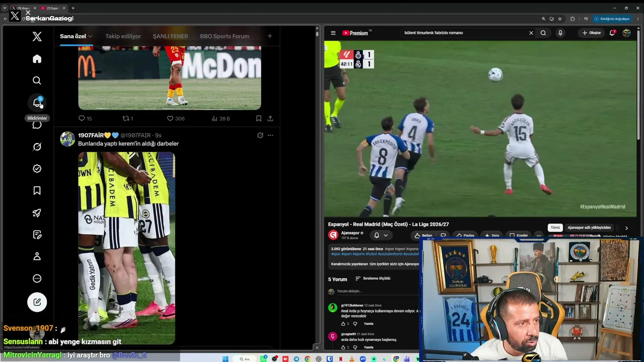This screenshot has height=362, width=644.
Task: Click the rocket icon in X sidebar
Action: coord(37,213)
